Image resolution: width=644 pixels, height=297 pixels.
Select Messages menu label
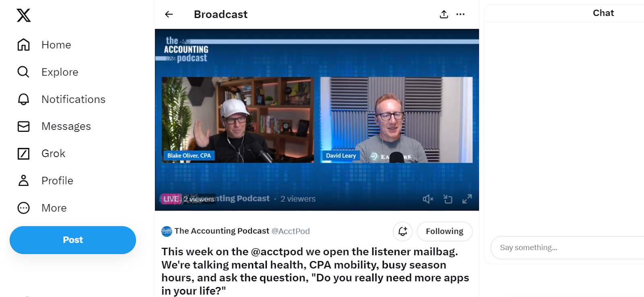(66, 126)
